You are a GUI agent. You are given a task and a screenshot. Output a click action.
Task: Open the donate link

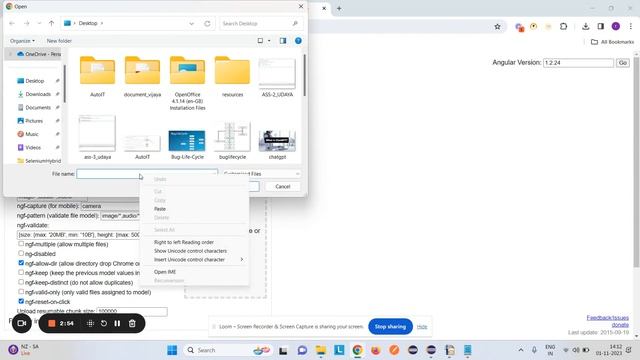click(620, 324)
